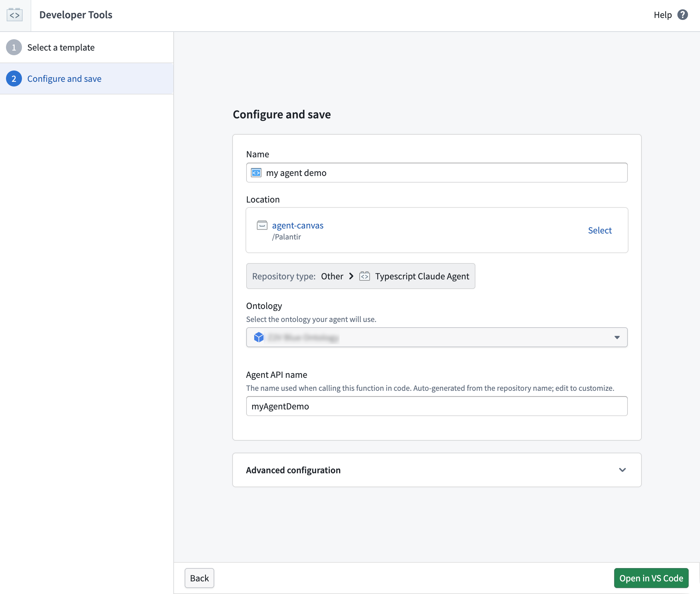The image size is (700, 594).
Task: Click the Typescript Claude Agent label
Action: (422, 276)
